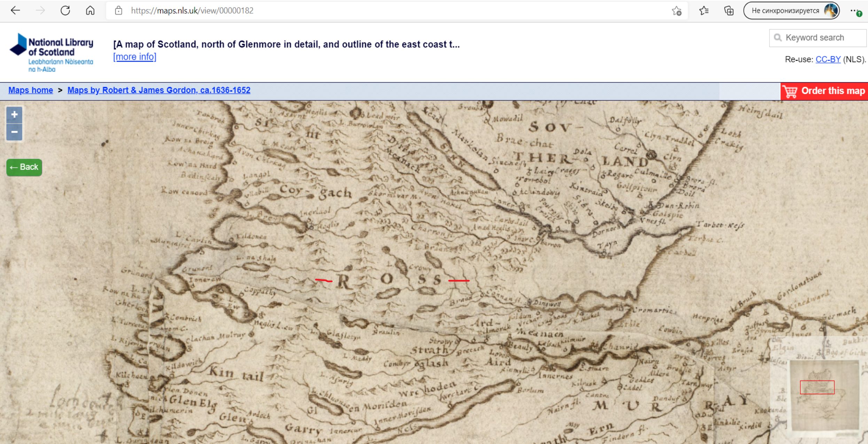Click the 'Re-use:' label text
This screenshot has width=868, height=444.
click(799, 60)
